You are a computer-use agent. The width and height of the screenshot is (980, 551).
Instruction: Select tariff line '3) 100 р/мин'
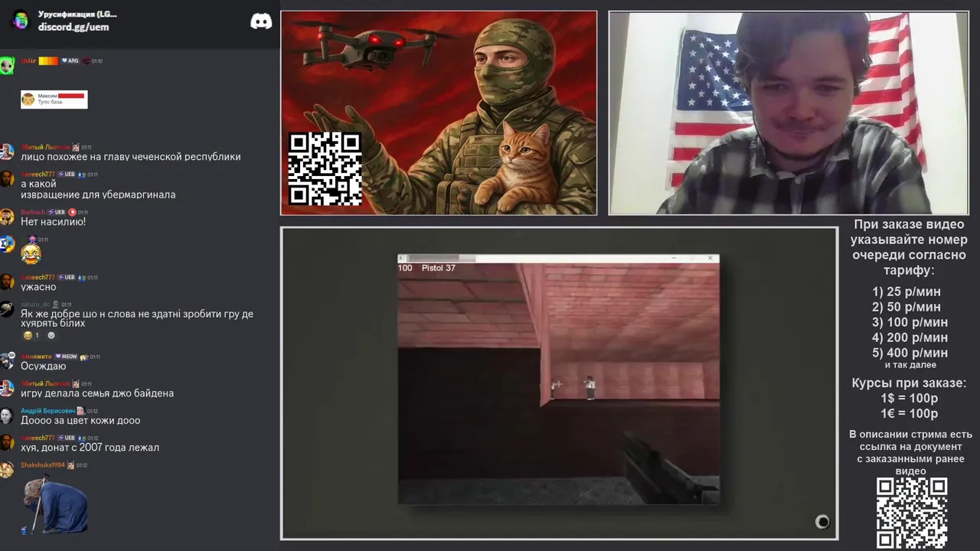click(x=910, y=322)
